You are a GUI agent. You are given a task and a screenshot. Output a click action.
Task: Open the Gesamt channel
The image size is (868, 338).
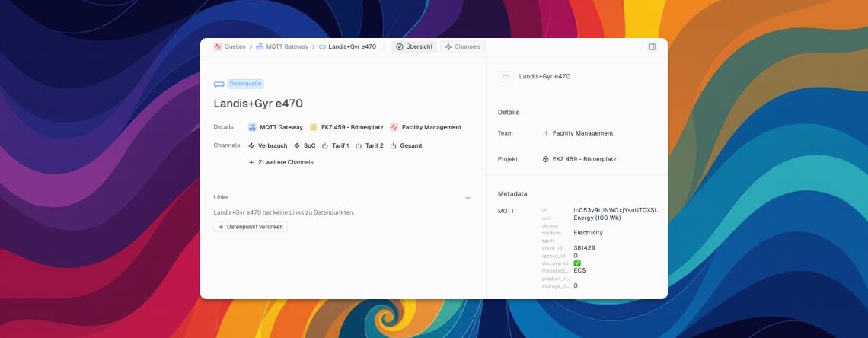411,145
